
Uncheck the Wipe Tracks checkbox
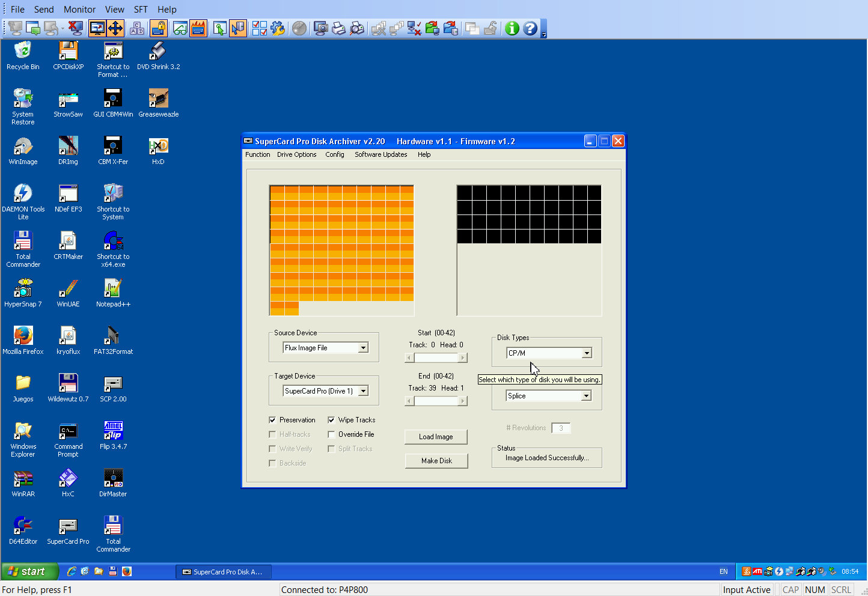(331, 420)
